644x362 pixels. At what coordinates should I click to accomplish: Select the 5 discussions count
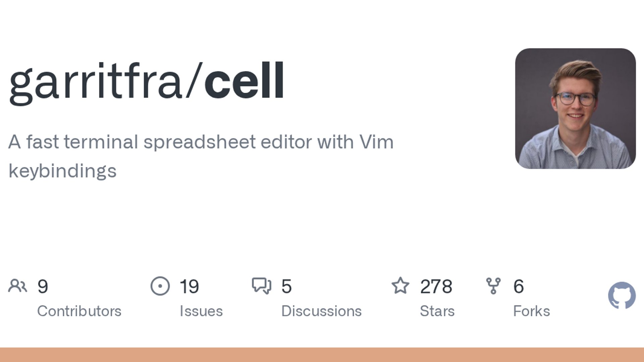coord(286,286)
